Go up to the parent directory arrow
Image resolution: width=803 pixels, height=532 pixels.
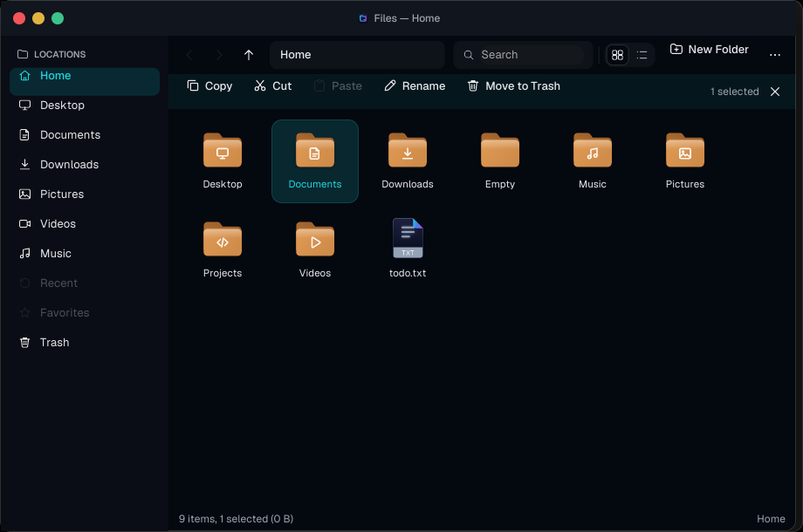[x=249, y=55]
